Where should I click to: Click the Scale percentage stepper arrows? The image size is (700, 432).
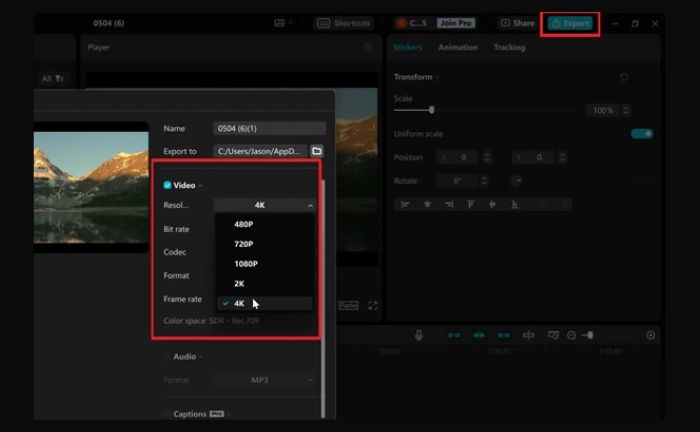626,110
